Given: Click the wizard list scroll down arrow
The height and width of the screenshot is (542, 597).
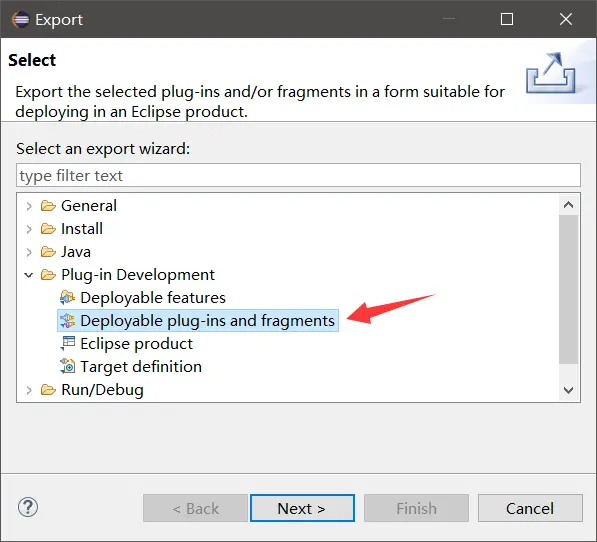Looking at the screenshot, I should (568, 390).
